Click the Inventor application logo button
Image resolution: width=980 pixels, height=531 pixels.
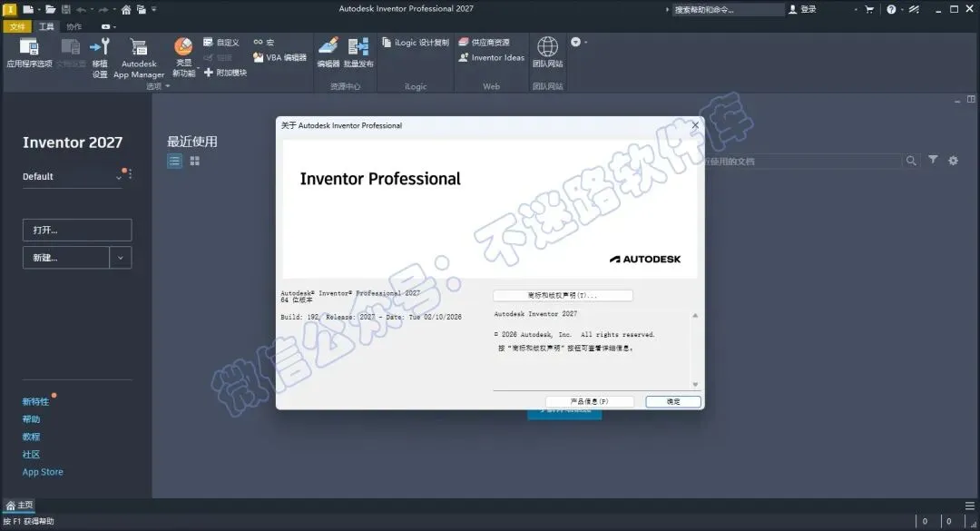9,9
